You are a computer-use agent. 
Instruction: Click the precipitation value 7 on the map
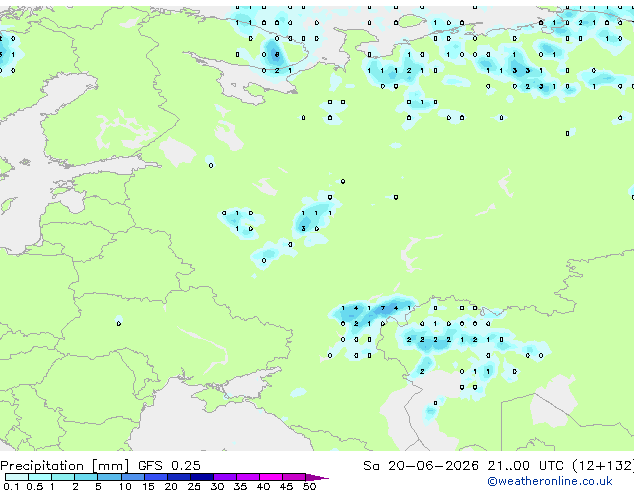point(383,308)
